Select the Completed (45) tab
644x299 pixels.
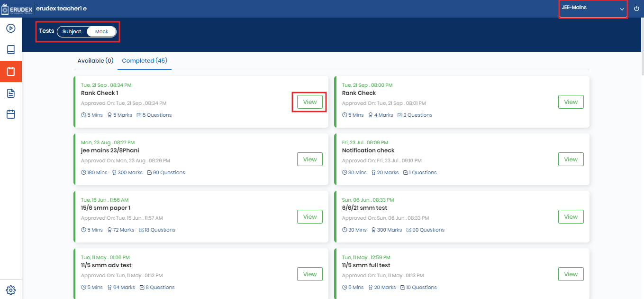145,61
